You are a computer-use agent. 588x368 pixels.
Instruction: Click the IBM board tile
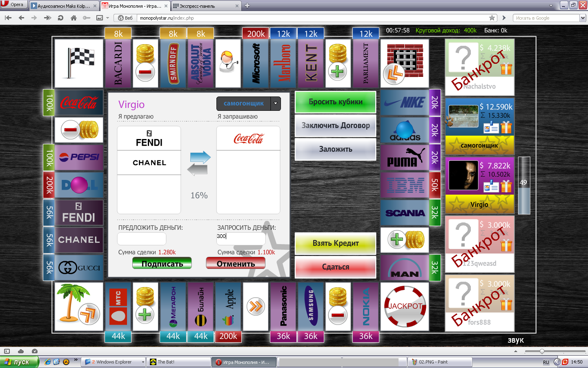click(405, 185)
